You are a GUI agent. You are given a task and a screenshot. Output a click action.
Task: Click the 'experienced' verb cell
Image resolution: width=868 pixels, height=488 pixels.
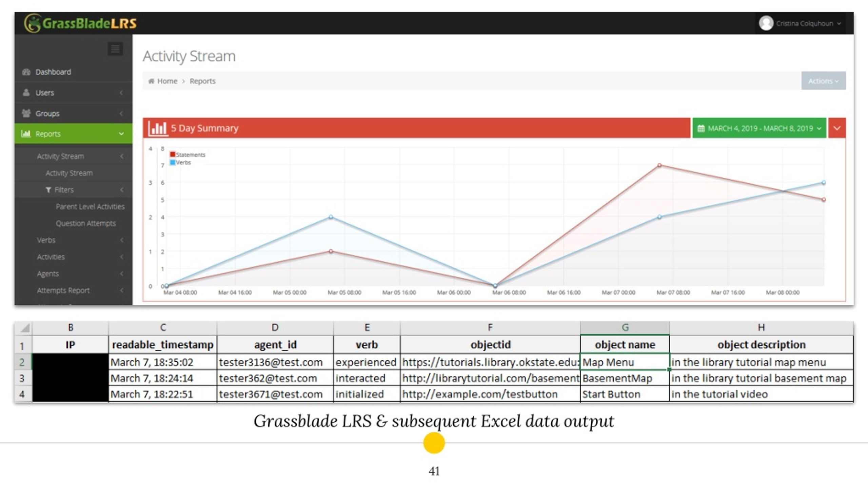point(367,362)
